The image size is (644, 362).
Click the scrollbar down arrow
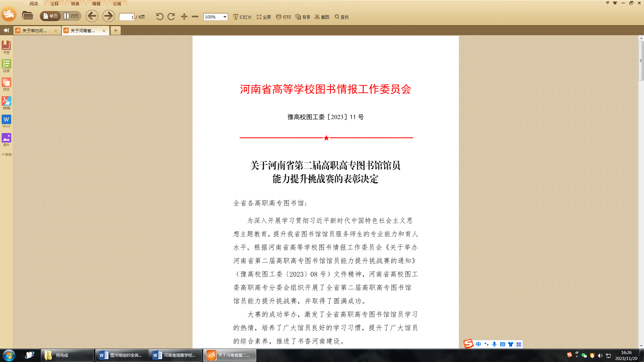point(641,346)
